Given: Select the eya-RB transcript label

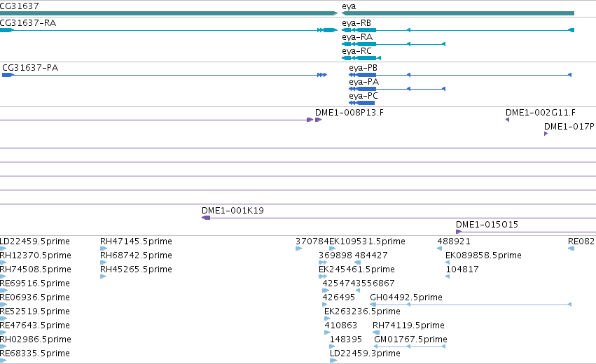Looking at the screenshot, I should point(356,23).
